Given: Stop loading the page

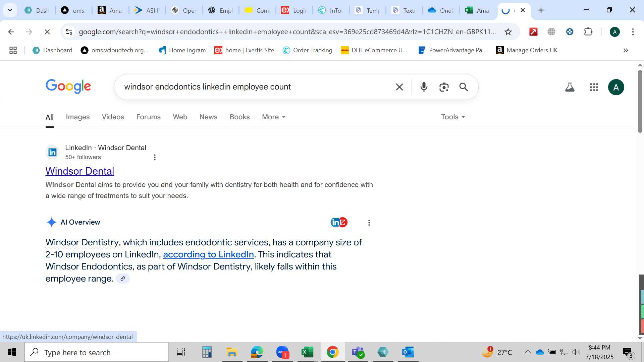Looking at the screenshot, I should point(47,32).
